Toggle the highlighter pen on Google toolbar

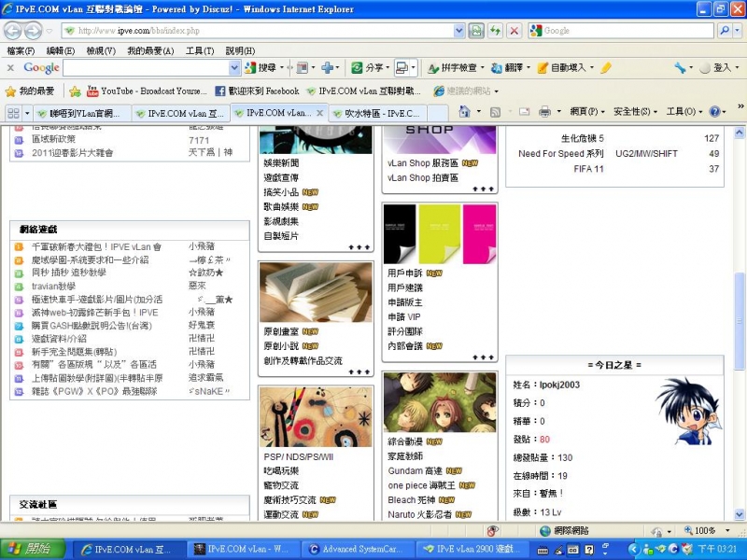pyautogui.click(x=608, y=67)
